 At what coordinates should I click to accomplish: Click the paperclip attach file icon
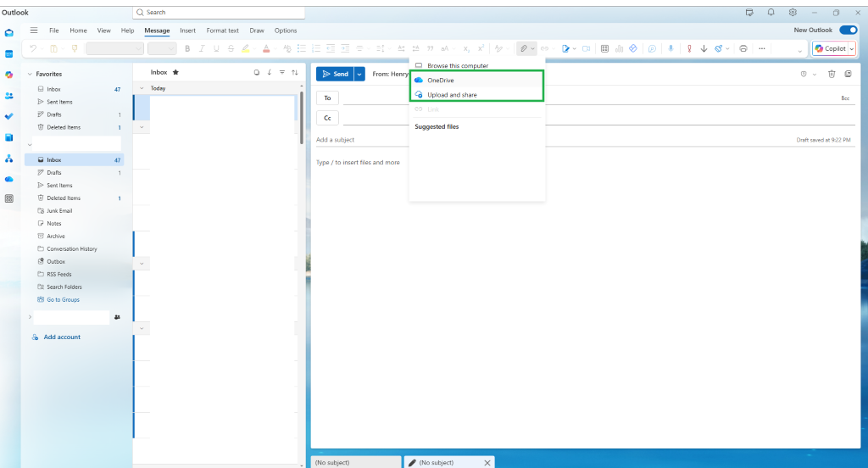[x=523, y=48]
